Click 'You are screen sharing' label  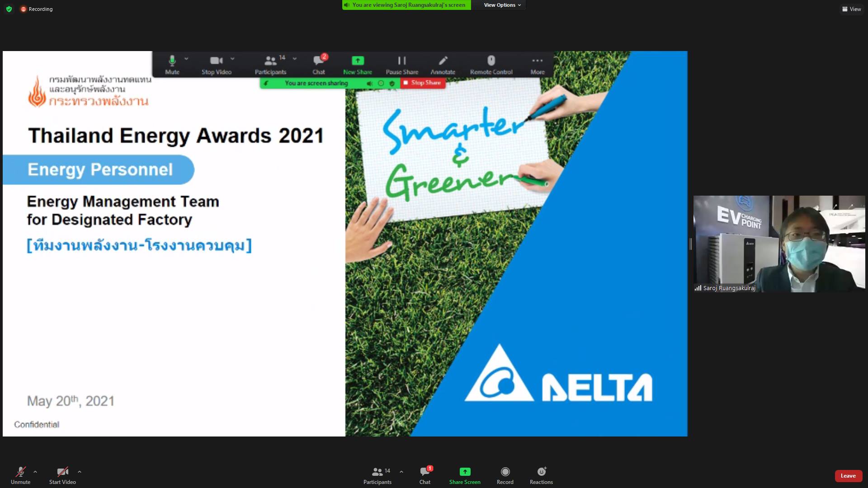tap(316, 84)
